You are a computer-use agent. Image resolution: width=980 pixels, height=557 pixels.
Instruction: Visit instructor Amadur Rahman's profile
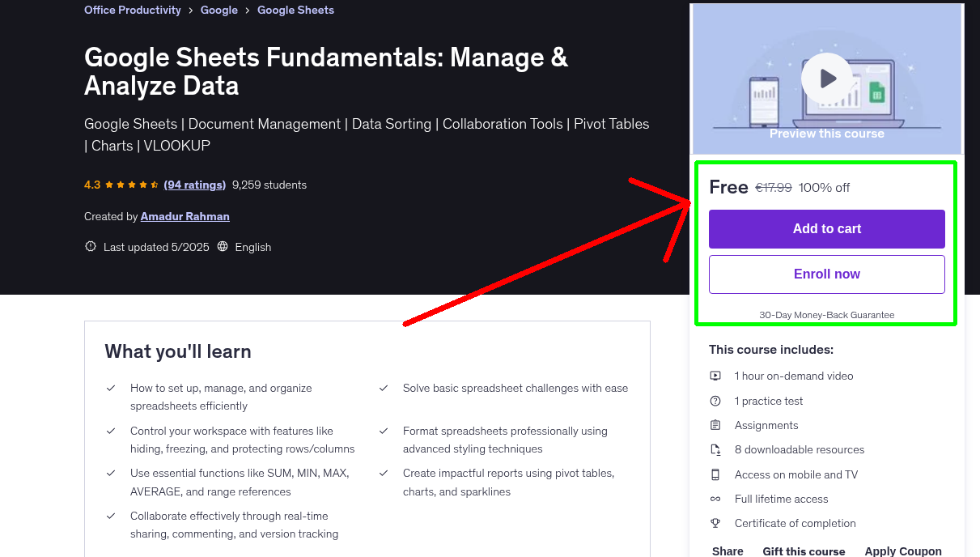click(x=185, y=216)
